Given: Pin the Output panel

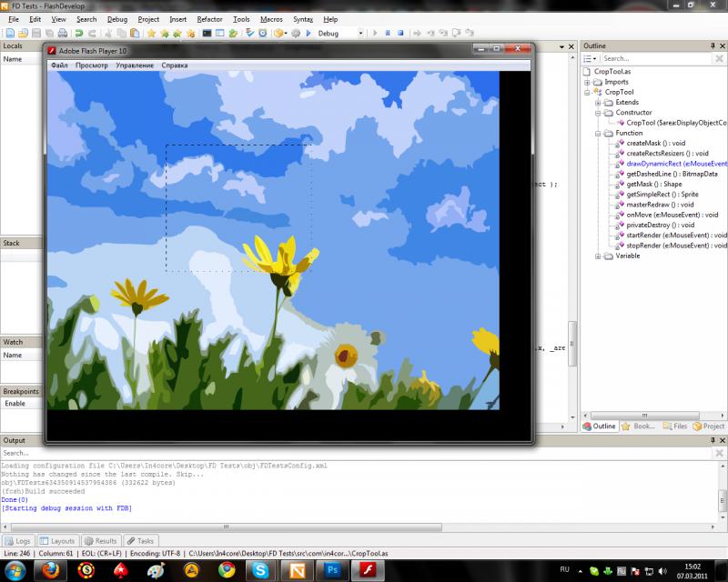Looking at the screenshot, I should 713,440.
